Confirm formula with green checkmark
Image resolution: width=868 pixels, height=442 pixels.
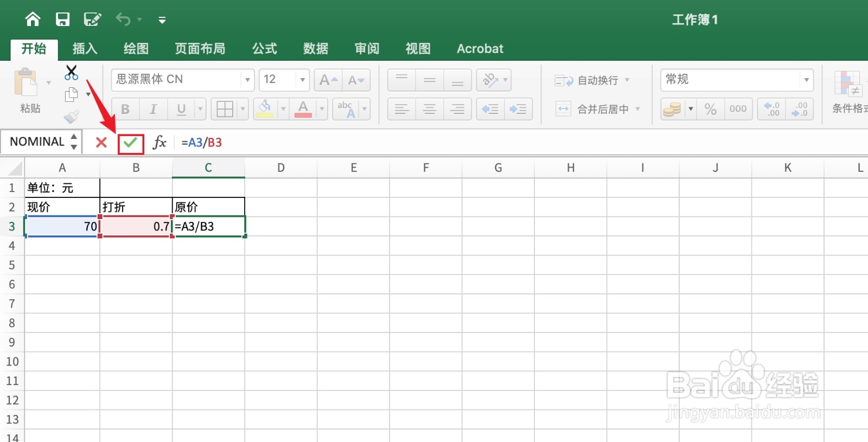(130, 143)
